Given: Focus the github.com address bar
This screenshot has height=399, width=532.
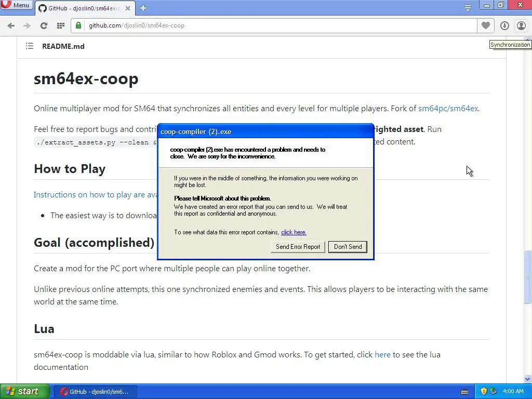Looking at the screenshot, I should (x=273, y=25).
